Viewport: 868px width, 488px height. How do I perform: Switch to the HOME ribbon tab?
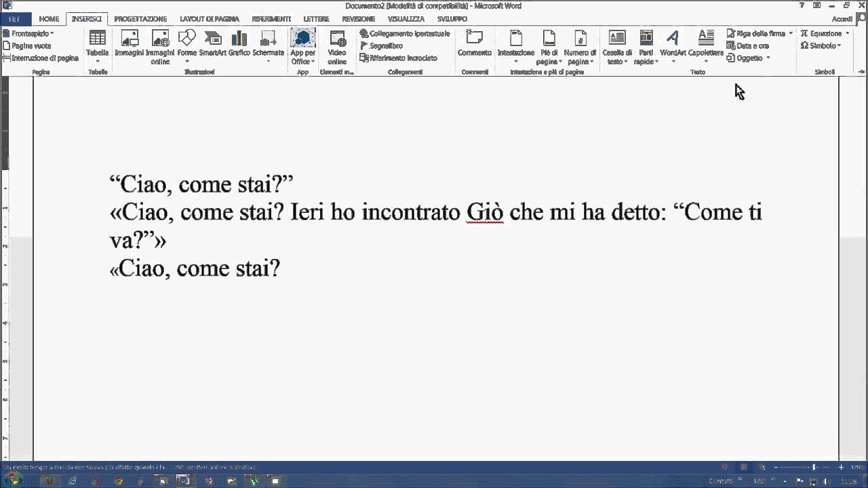pyautogui.click(x=49, y=19)
